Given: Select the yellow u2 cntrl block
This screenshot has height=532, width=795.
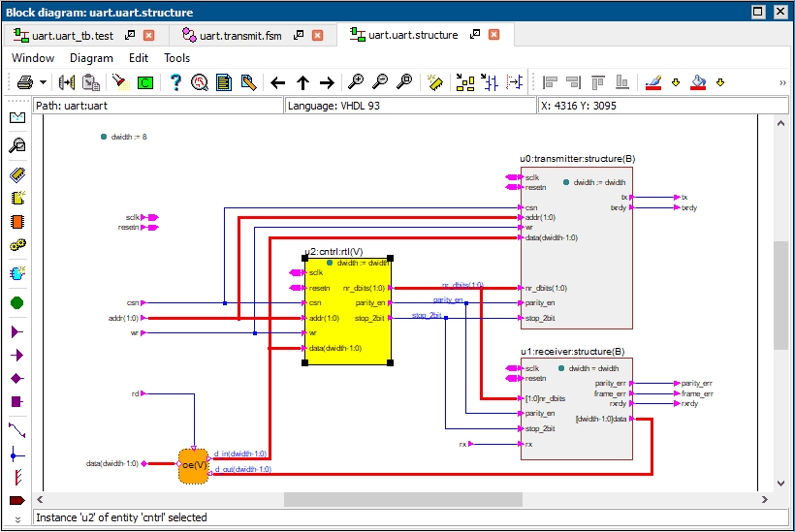Looking at the screenshot, I should [x=349, y=334].
